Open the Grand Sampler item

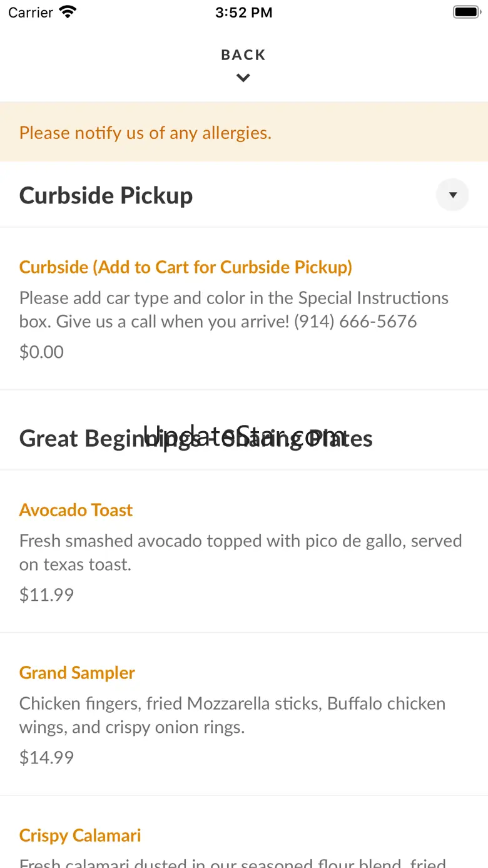[x=77, y=673]
